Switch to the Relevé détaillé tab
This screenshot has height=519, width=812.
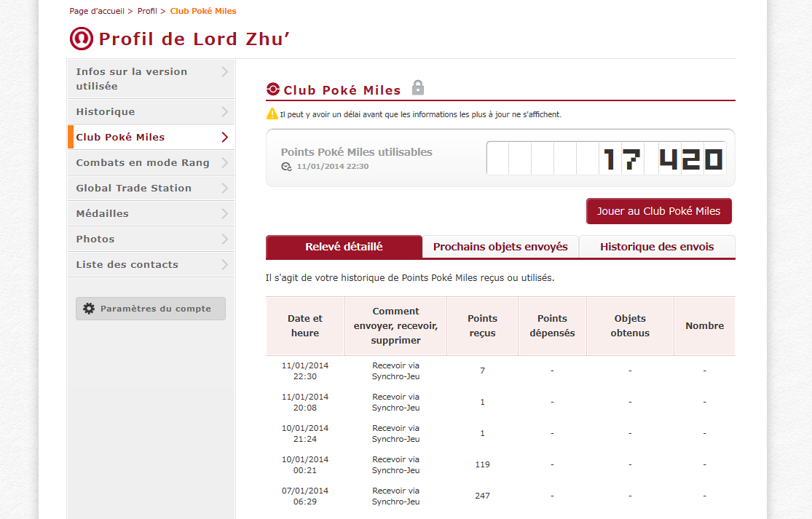tap(344, 247)
